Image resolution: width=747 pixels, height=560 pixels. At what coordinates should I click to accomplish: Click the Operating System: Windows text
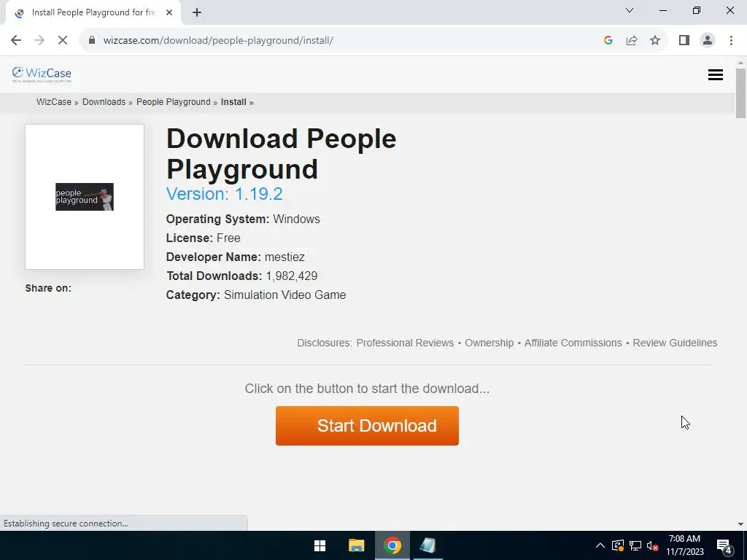tap(243, 219)
